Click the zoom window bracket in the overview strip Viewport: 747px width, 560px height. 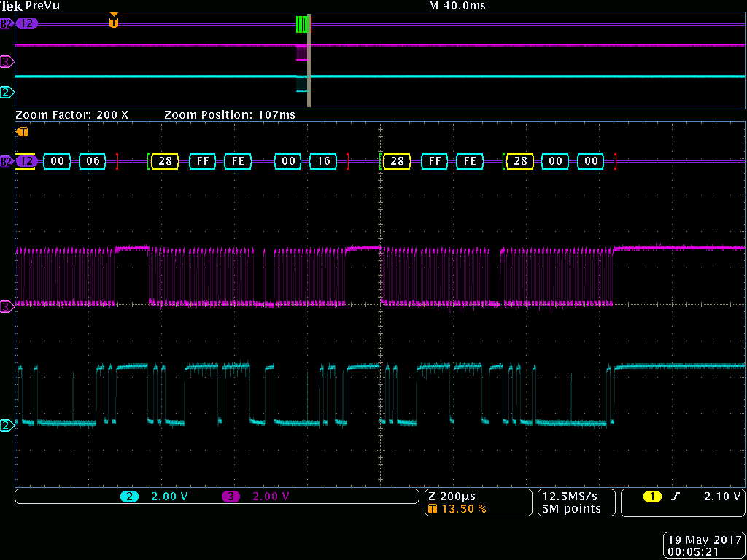(309, 61)
